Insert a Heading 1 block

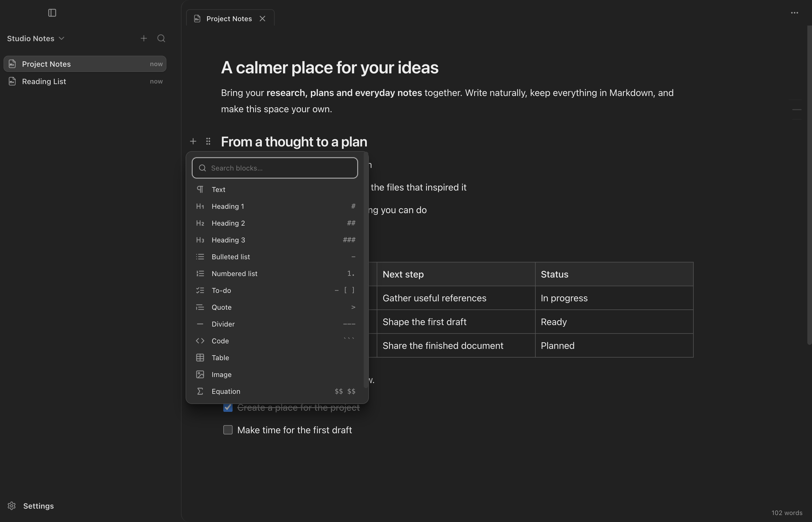275,206
